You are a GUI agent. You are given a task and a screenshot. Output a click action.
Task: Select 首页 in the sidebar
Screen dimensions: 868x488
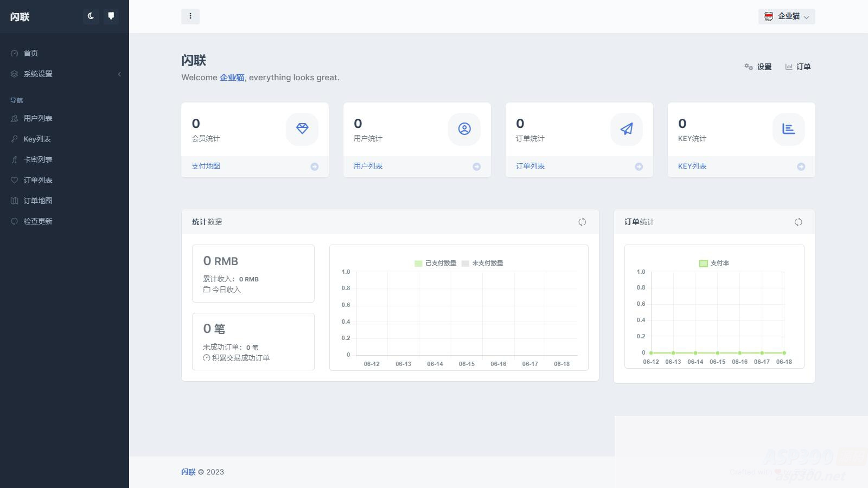tap(30, 53)
